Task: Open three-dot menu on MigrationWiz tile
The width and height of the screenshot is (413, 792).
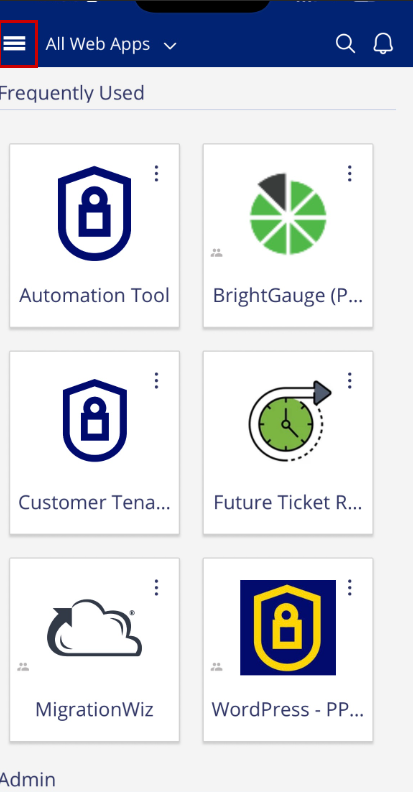Action: 157,587
